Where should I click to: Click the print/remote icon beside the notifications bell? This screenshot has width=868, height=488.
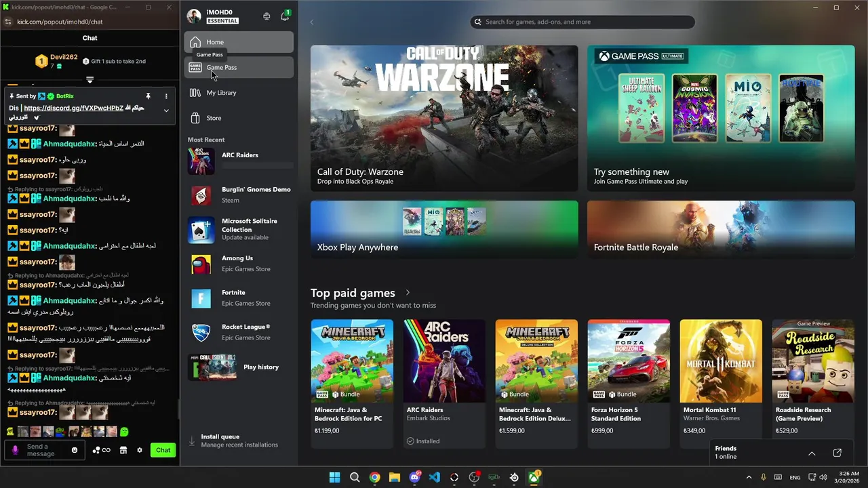point(267,16)
